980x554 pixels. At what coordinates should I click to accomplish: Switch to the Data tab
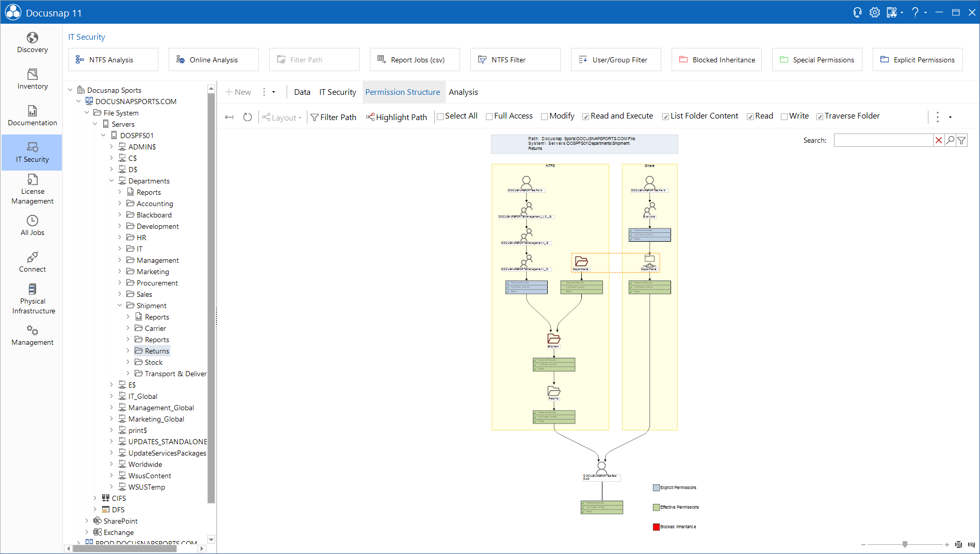[302, 92]
